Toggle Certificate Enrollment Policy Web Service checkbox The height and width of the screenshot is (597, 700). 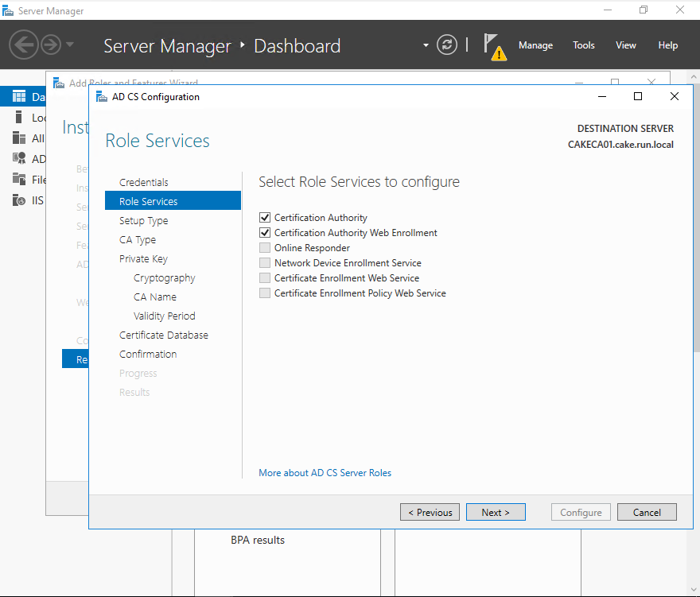pos(265,293)
